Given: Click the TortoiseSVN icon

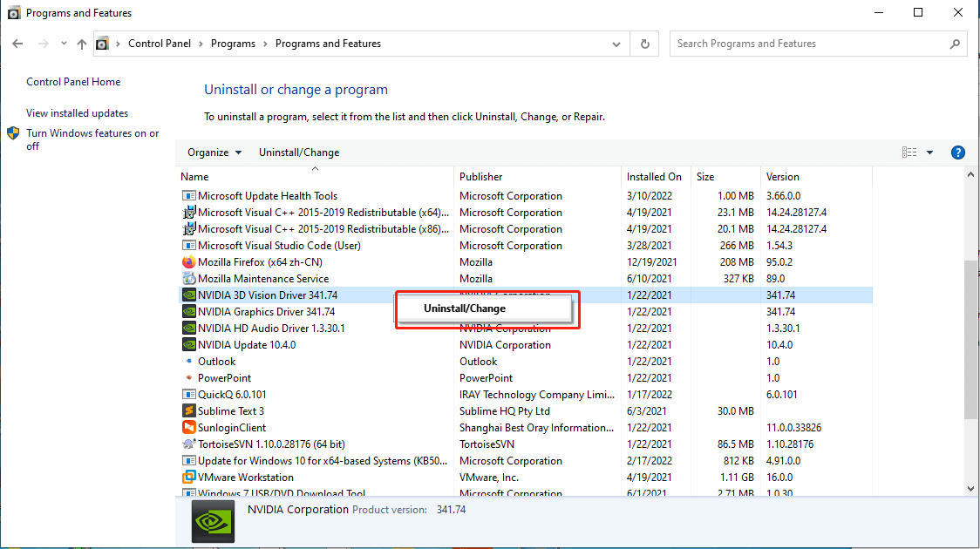Looking at the screenshot, I should [x=188, y=444].
